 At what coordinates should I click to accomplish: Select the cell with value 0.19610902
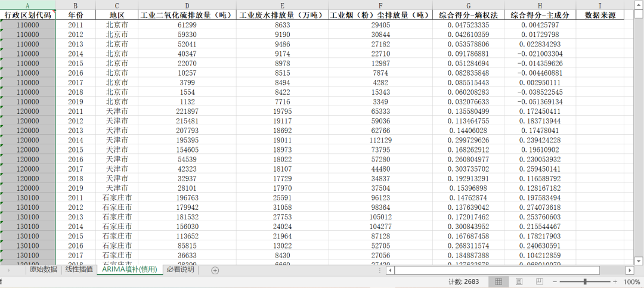point(540,150)
